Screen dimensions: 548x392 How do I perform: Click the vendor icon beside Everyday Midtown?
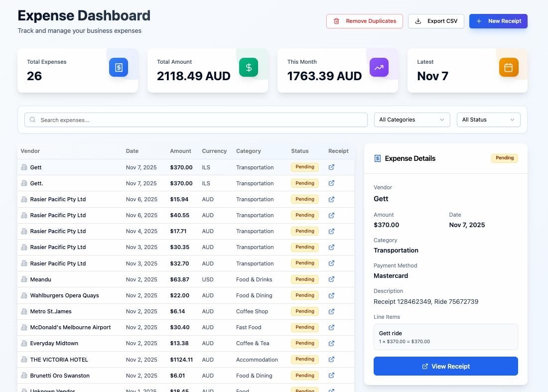(24, 343)
